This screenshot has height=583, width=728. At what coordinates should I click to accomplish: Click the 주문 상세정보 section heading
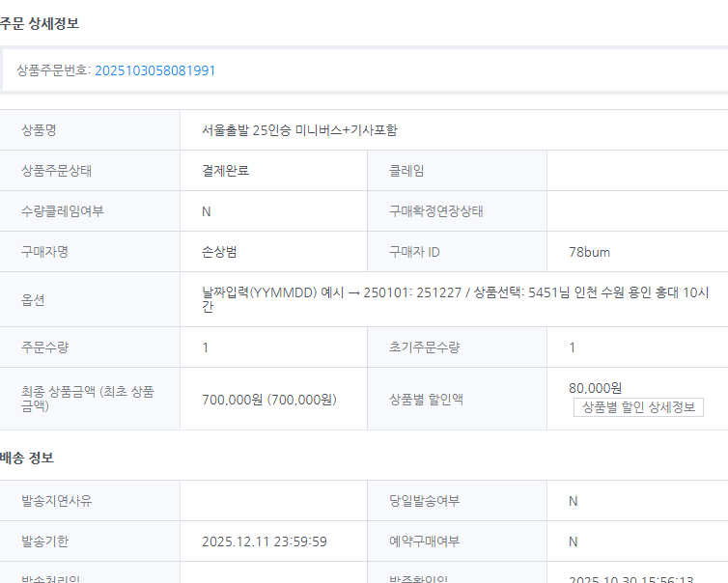(x=40, y=23)
